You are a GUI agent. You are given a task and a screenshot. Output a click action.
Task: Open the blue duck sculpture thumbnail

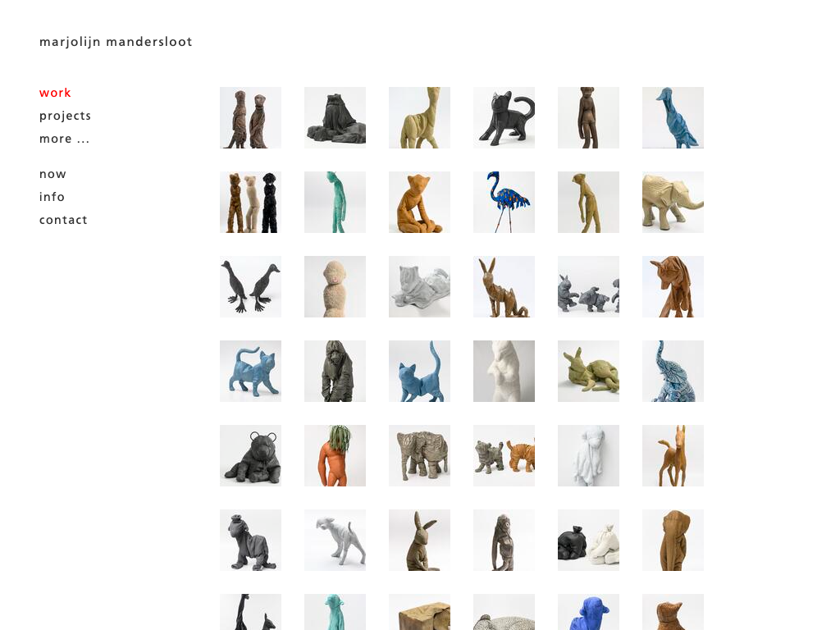click(673, 117)
